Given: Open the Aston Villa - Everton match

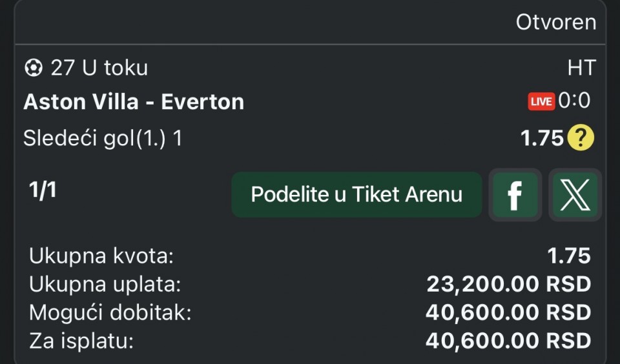Looking at the screenshot, I should 134,102.
